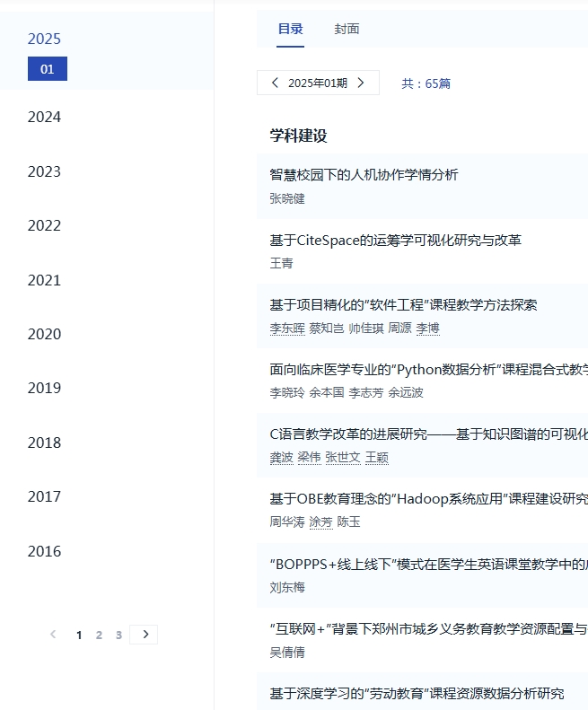Open next page of year list
This screenshot has height=710, width=588.
click(144, 635)
